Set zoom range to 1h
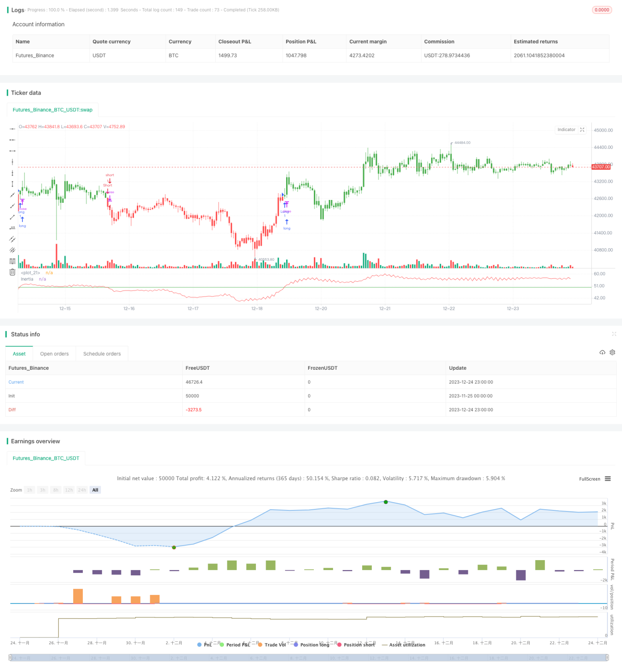 point(30,490)
